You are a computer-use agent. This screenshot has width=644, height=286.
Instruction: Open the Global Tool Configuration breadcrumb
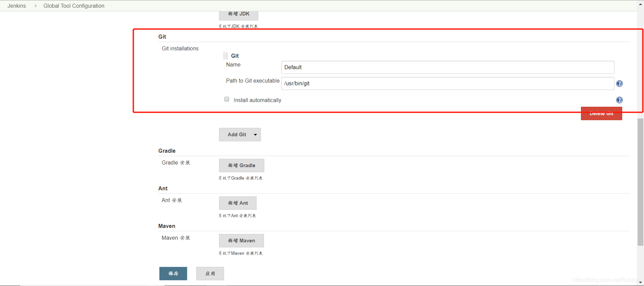pyautogui.click(x=74, y=6)
